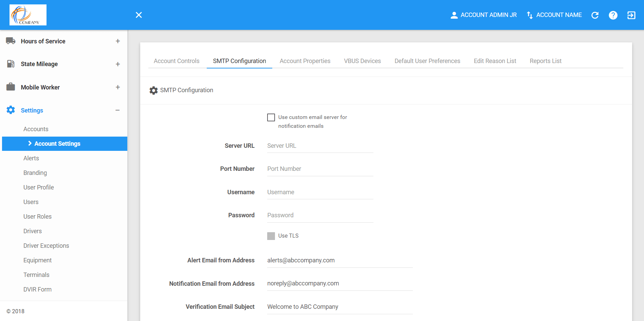Click the Settings gear icon in the sidebar

11,110
